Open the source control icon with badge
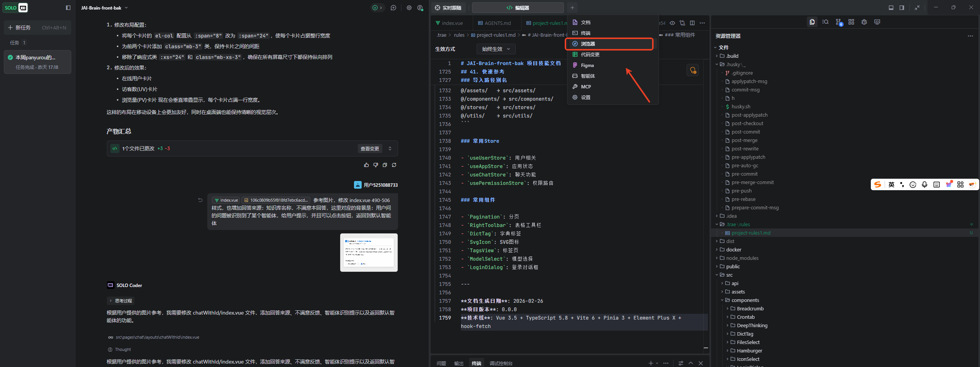Screen dimensions: 980x367 click(x=839, y=22)
